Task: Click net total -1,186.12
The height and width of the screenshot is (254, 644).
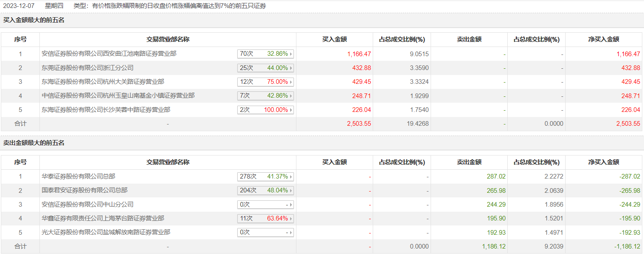Action: pos(627,246)
